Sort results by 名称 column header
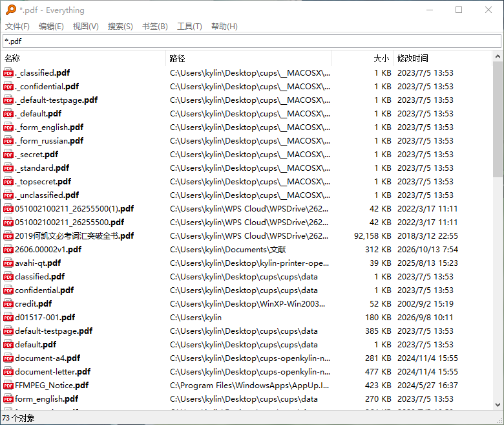The height and width of the screenshot is (425, 504). [84, 58]
